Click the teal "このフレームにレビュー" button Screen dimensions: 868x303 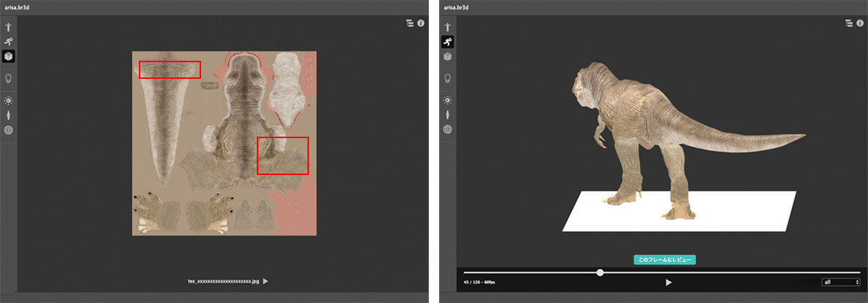pyautogui.click(x=664, y=260)
